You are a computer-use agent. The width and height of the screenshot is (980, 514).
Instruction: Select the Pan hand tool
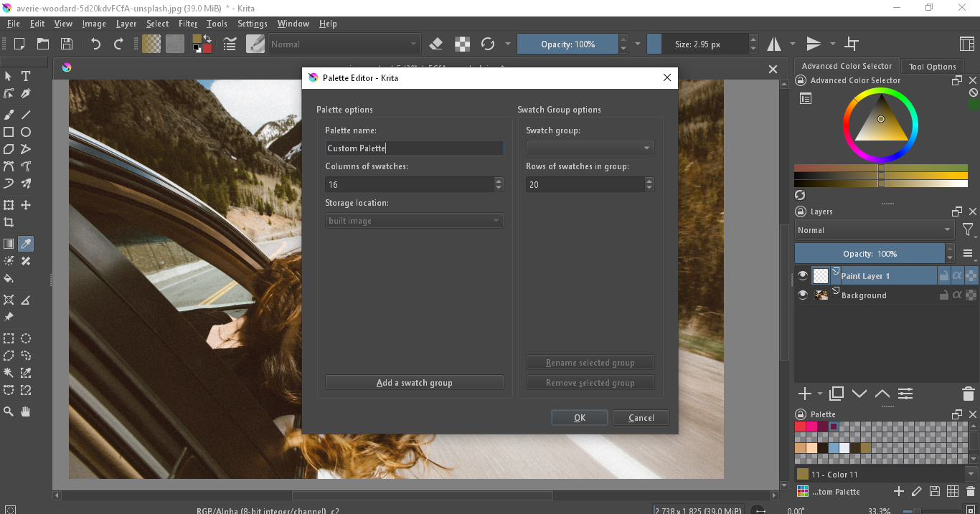click(26, 411)
